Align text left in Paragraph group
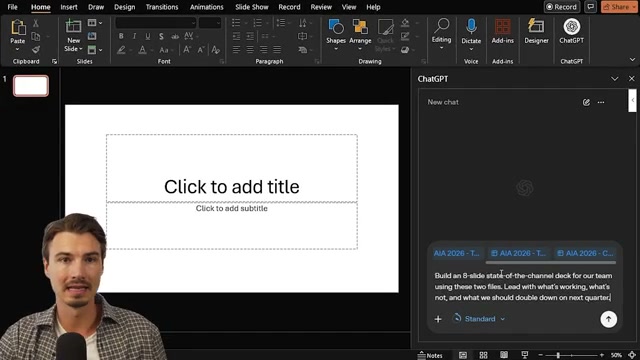 (236, 50)
